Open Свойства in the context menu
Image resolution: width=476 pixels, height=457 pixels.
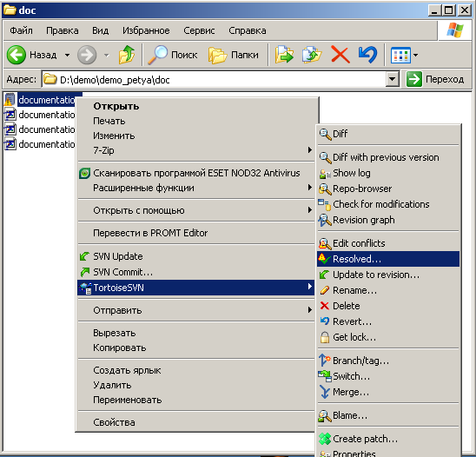coord(195,422)
